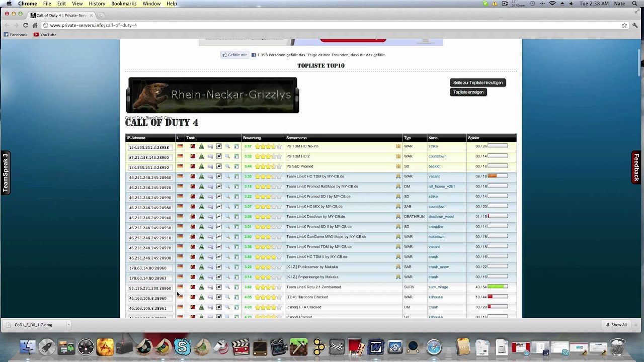Image resolution: width=644 pixels, height=362 pixels.
Task: Open the YouTube bookmark
Action: click(x=45, y=35)
